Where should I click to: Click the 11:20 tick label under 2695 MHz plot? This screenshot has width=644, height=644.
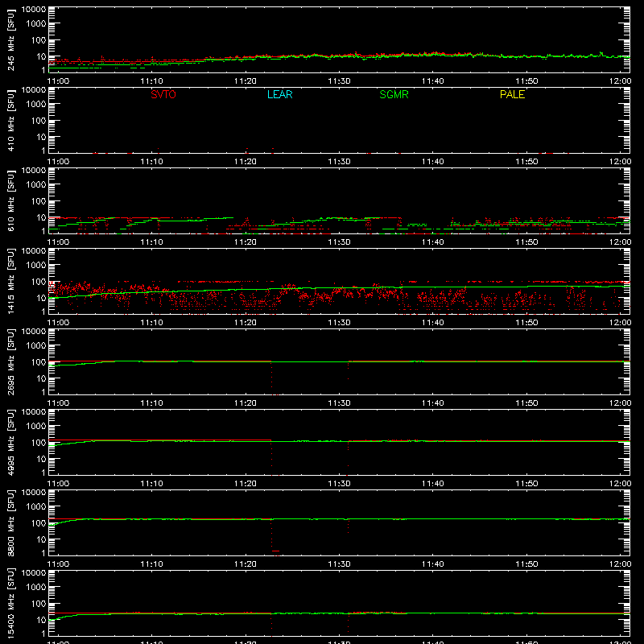[246, 403]
